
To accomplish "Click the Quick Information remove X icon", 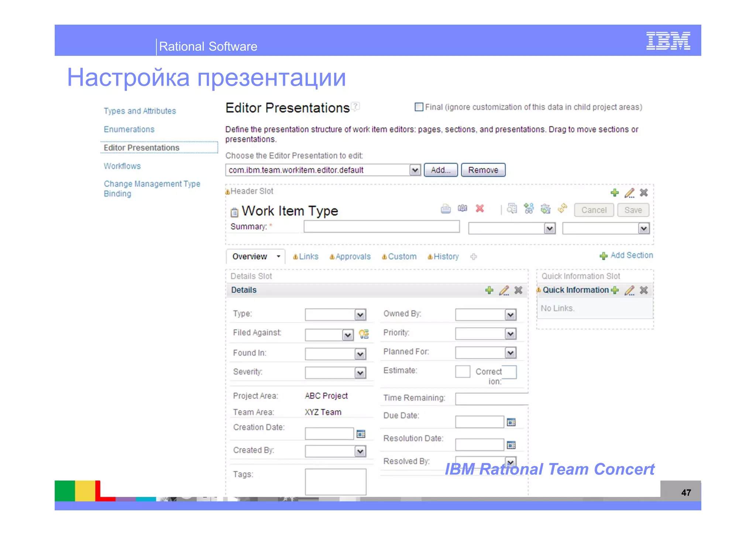I will [x=644, y=290].
